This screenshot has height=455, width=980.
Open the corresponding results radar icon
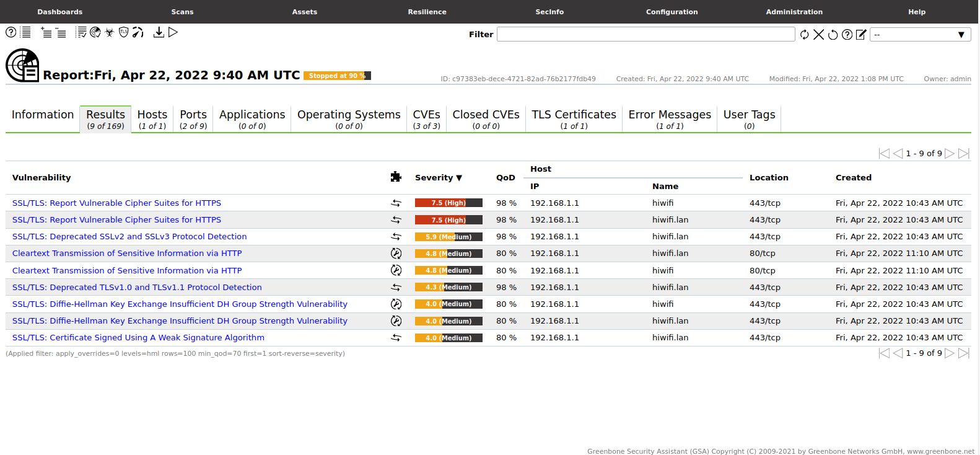(95, 32)
